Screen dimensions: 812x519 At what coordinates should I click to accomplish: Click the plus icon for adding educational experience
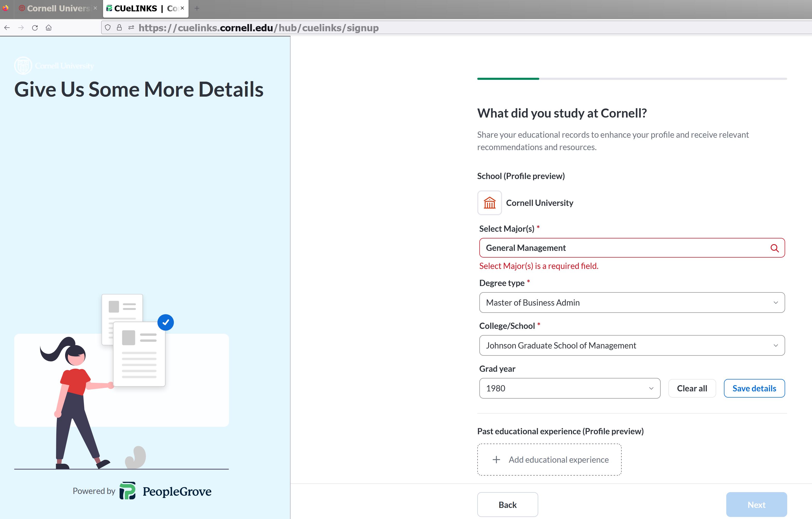[x=496, y=460]
